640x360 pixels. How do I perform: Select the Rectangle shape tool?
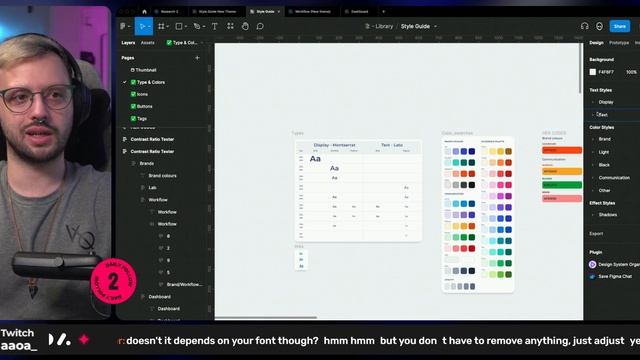179,26
